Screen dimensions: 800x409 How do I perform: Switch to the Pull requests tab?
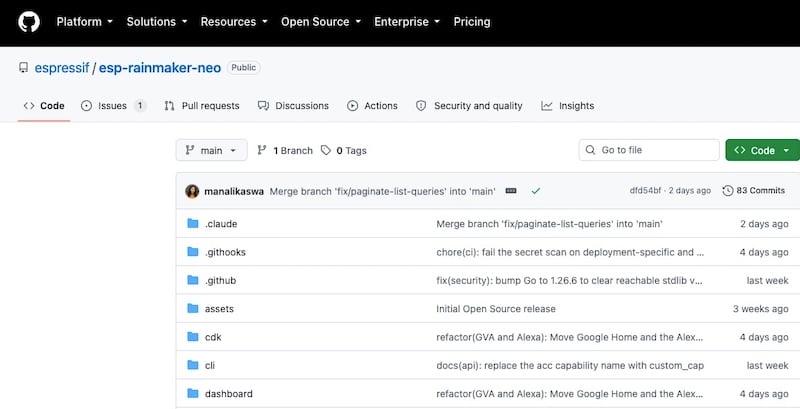[202, 106]
